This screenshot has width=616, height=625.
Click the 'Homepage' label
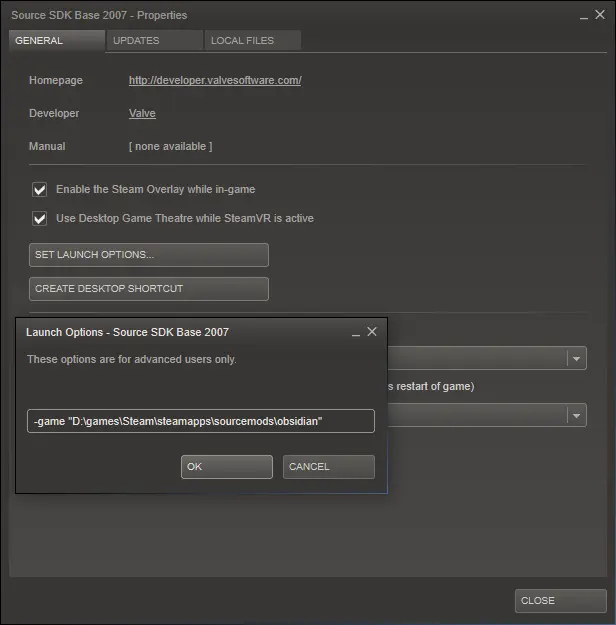tap(56, 80)
